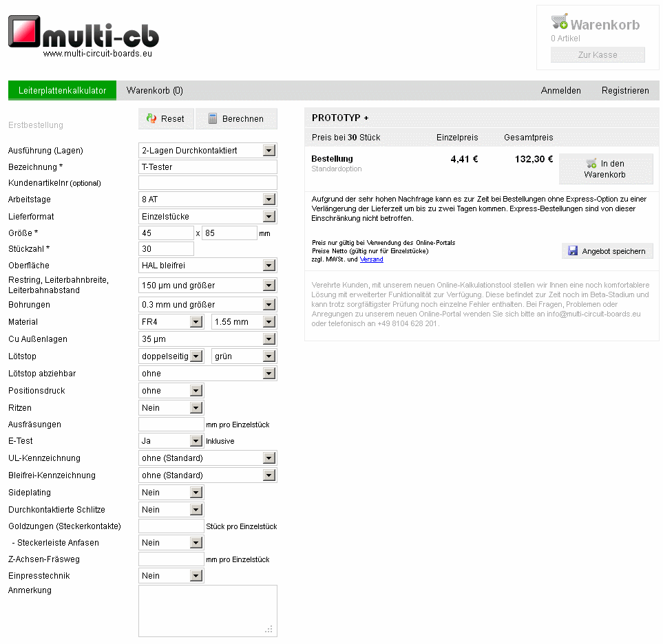Image resolution: width=663 pixels, height=644 pixels.
Task: Click the Erstbestellung label
Action: [36, 125]
